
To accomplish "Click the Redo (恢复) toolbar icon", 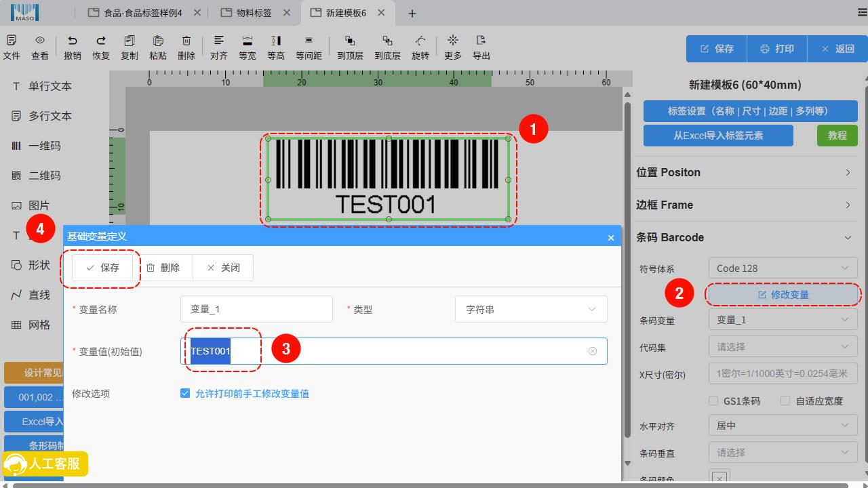I will pyautogui.click(x=100, y=47).
